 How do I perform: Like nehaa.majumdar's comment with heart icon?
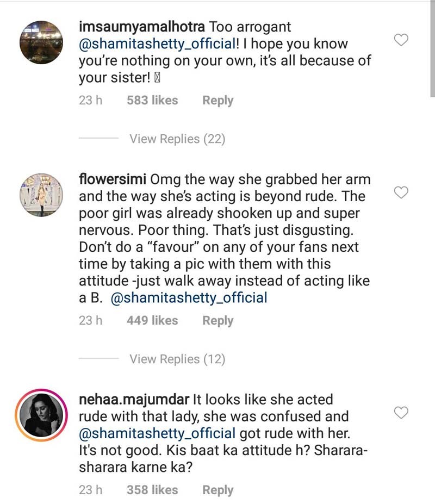pos(401,413)
